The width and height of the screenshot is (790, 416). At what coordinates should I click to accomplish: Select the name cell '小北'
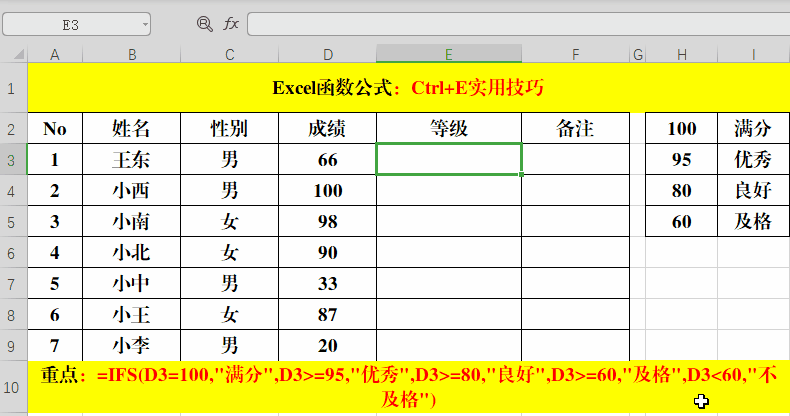(x=131, y=253)
